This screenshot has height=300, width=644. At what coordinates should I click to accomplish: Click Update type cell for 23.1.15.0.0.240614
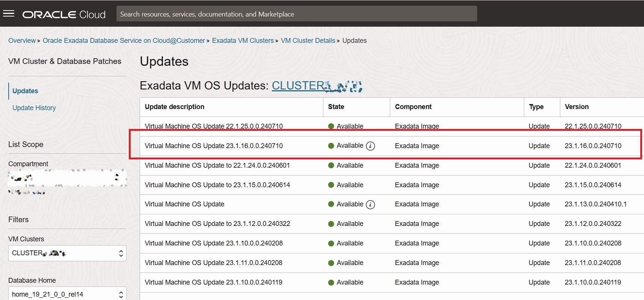point(539,185)
